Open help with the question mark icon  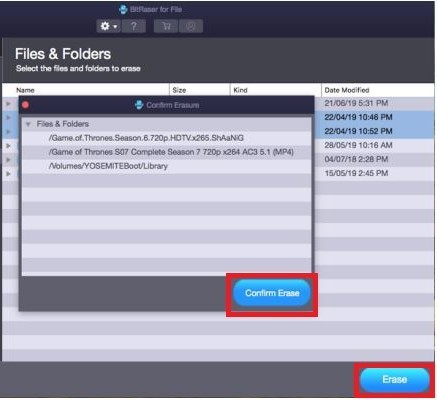134,26
